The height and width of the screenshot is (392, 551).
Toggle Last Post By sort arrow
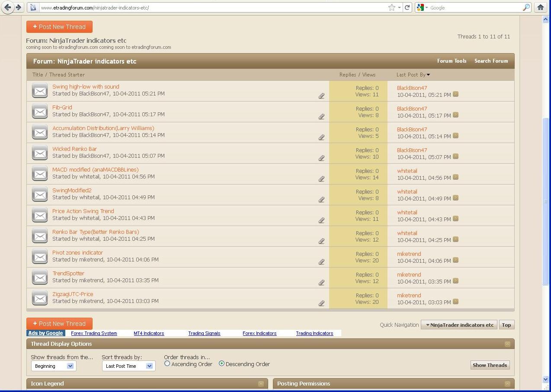point(428,75)
